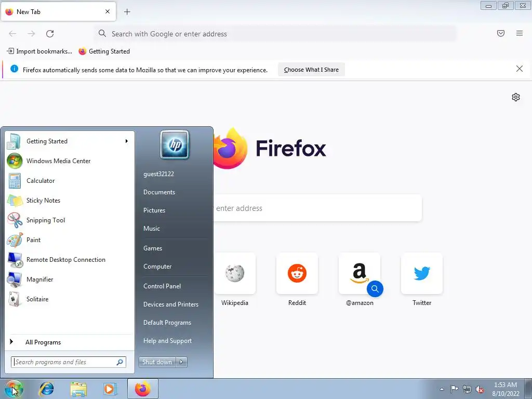Open Remote Desktop Connection
Image resolution: width=532 pixels, height=399 pixels.
click(70, 260)
